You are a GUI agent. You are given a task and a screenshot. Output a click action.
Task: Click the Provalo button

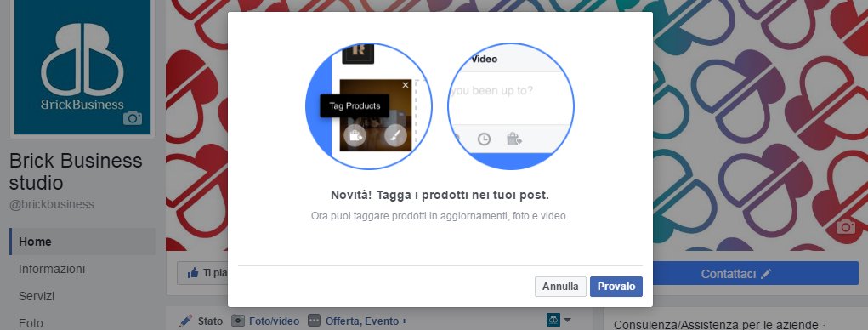click(x=616, y=287)
